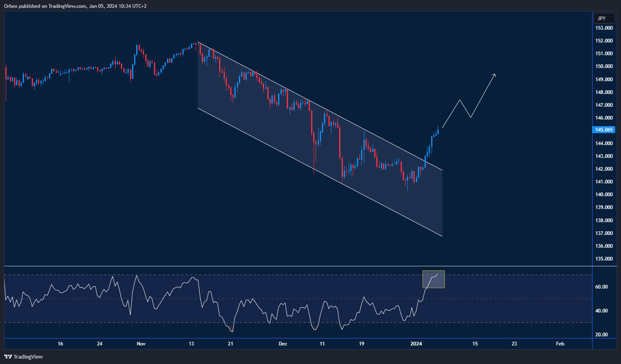Click the 20.00 level on RSI scale
621x364 pixels.
point(602,335)
